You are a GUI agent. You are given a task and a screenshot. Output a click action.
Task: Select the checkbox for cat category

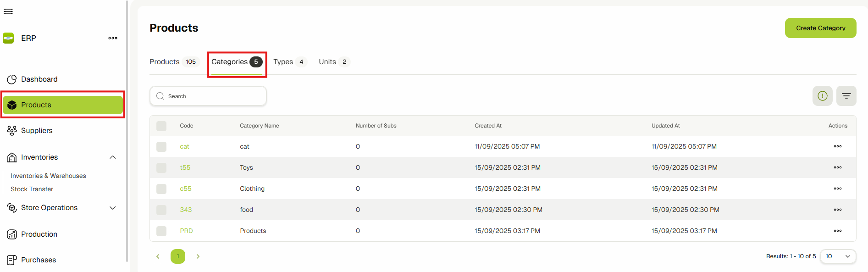point(161,147)
